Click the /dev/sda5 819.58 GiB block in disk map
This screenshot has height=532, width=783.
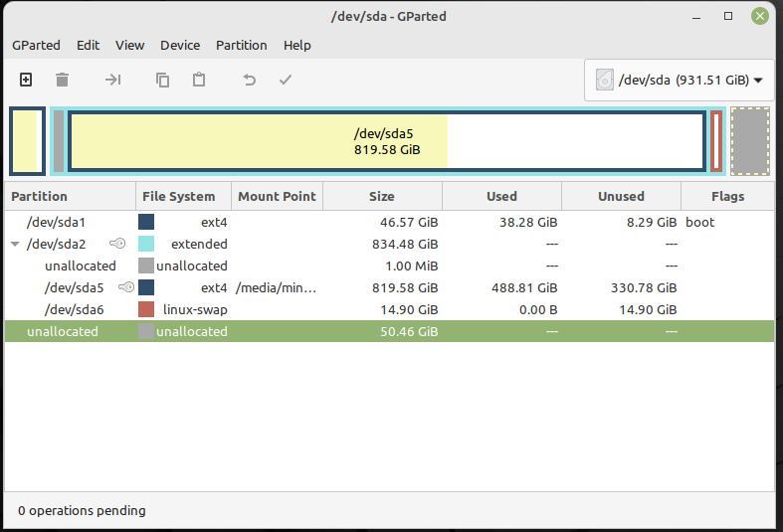[x=387, y=141]
